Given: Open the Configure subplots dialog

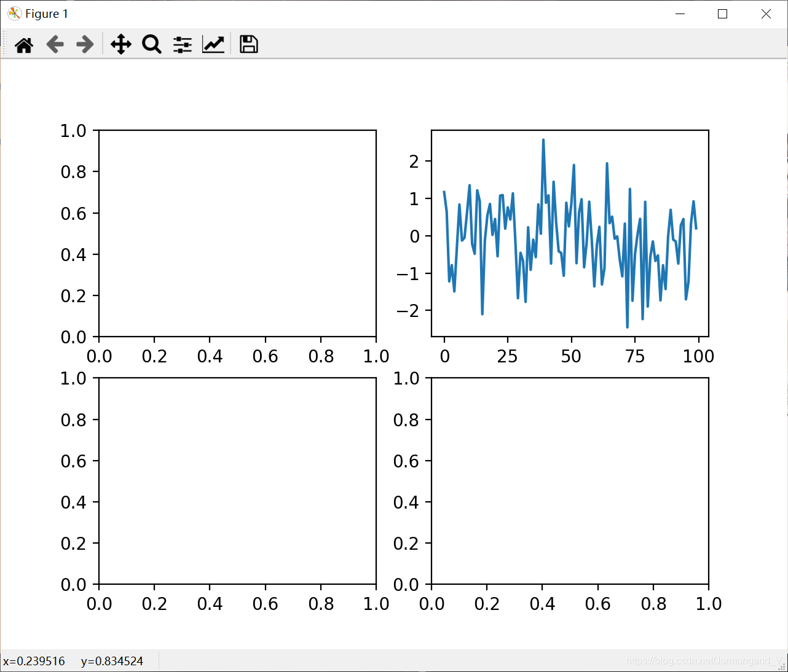Looking at the screenshot, I should (182, 44).
